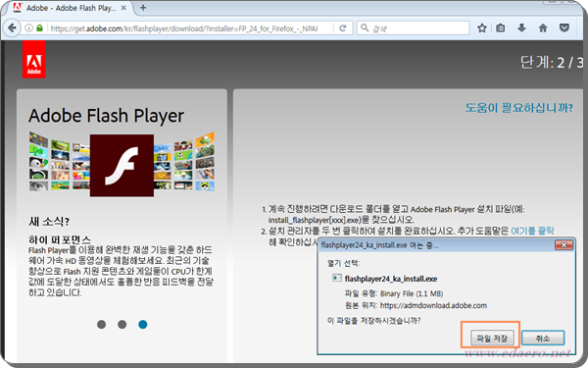Viewport: 588px width, 368px height.
Task: Follow the 여기를 클릭 link
Action: tap(532, 231)
